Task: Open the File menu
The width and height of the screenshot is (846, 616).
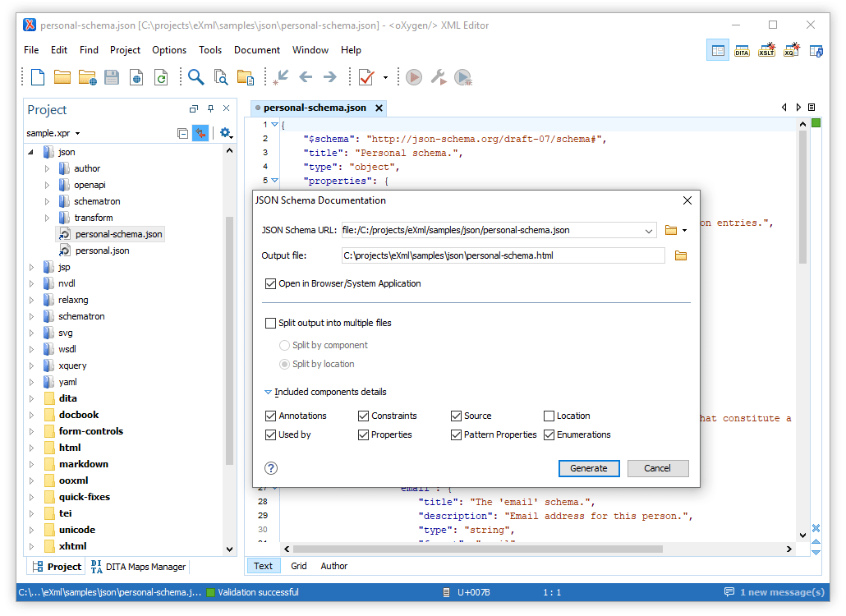Action: pyautogui.click(x=31, y=49)
